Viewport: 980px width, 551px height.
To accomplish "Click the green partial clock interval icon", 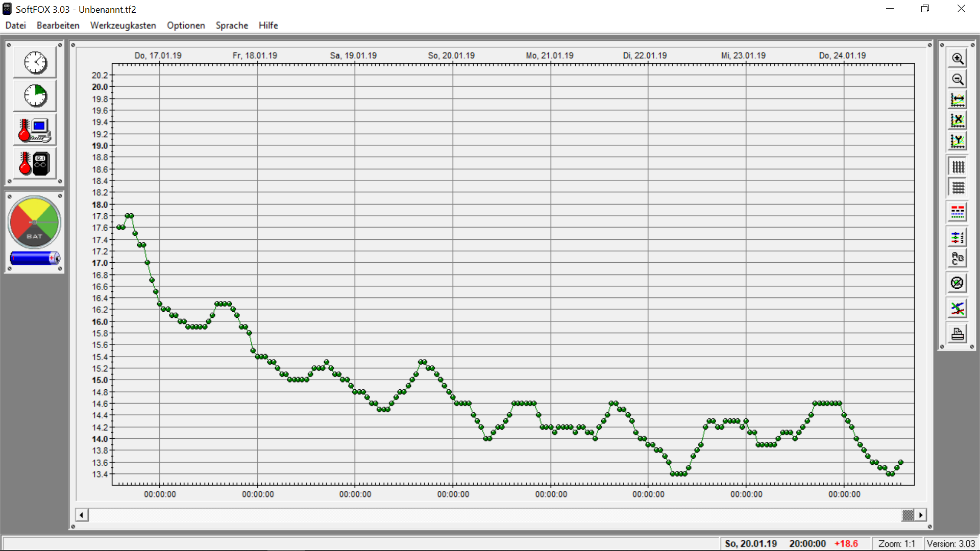I will tap(35, 96).
